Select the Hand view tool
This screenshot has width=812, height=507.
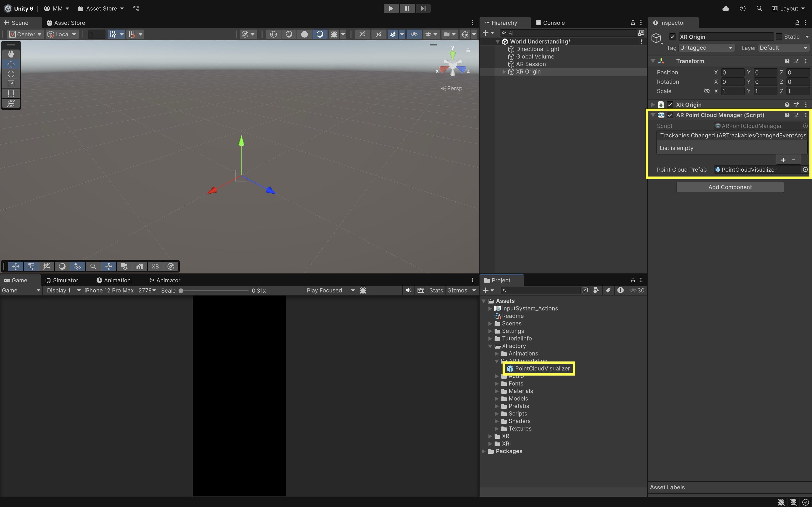tap(11, 54)
